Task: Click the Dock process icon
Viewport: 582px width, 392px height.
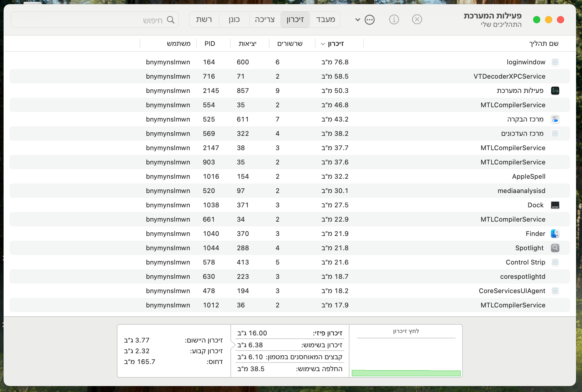Action: (x=555, y=205)
